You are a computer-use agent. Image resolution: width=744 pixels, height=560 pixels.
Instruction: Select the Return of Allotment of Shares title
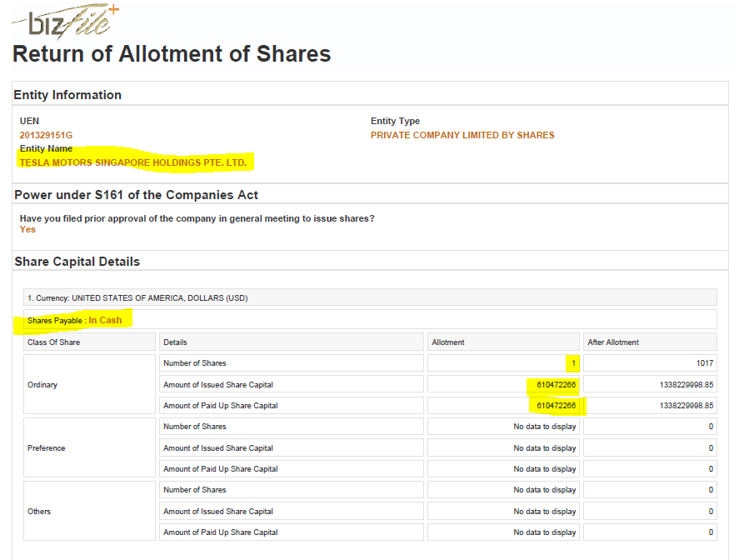[x=172, y=53]
